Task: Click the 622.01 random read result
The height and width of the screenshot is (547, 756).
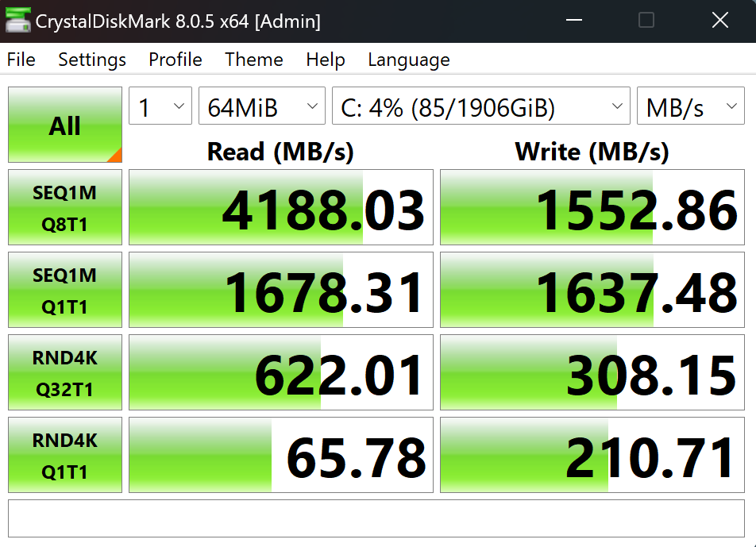Action: 281,372
